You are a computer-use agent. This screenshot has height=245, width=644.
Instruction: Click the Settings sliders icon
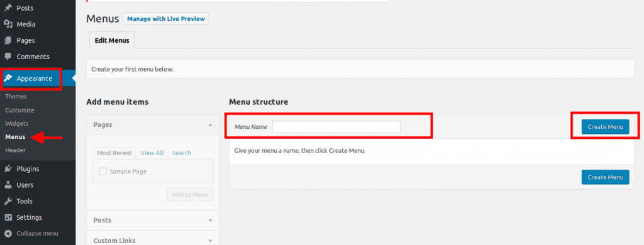8,217
